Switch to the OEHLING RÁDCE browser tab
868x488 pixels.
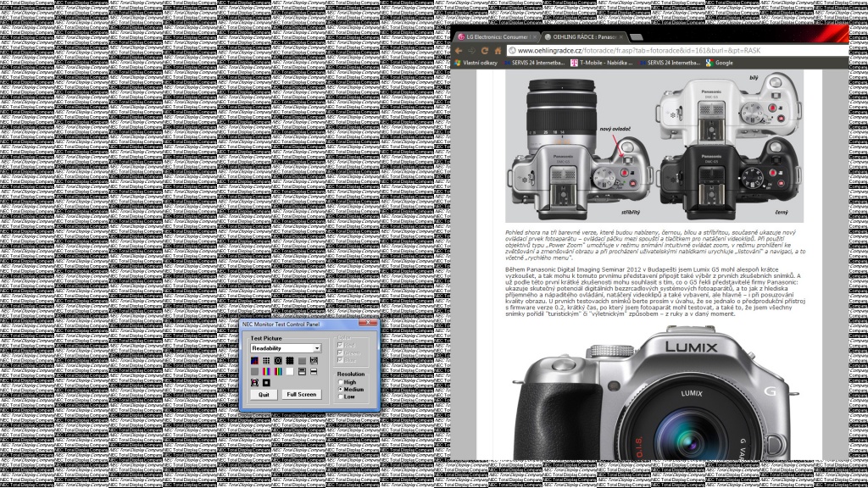(x=583, y=37)
